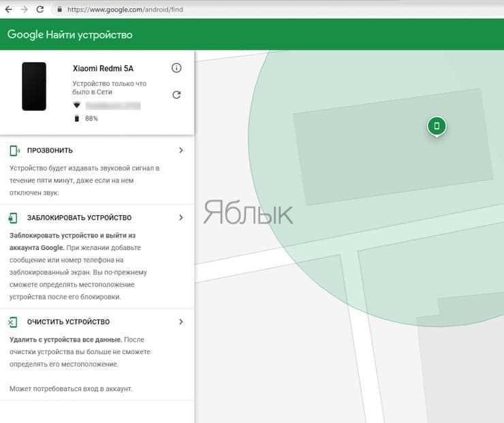Click the green device pin on the map
Viewport: 504px width, 423px height.
437,126
